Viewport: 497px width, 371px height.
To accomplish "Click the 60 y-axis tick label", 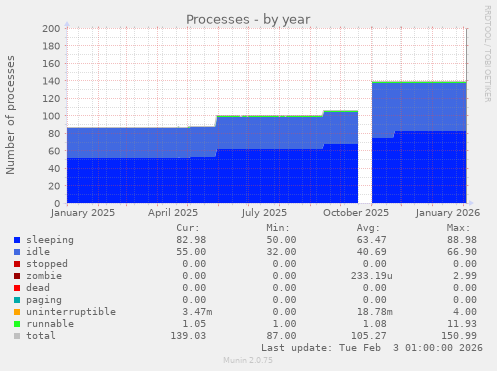I will pyautogui.click(x=54, y=151).
